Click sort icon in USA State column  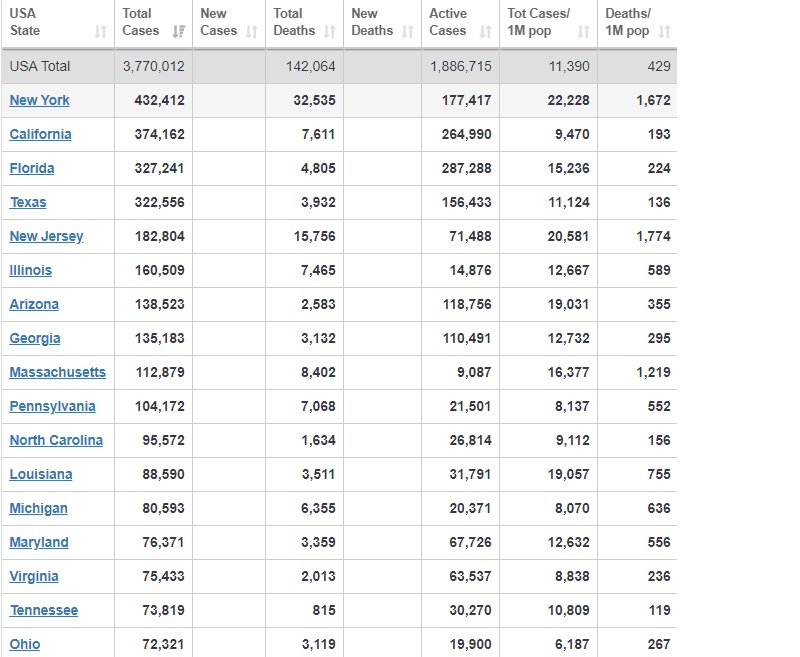pos(99,32)
